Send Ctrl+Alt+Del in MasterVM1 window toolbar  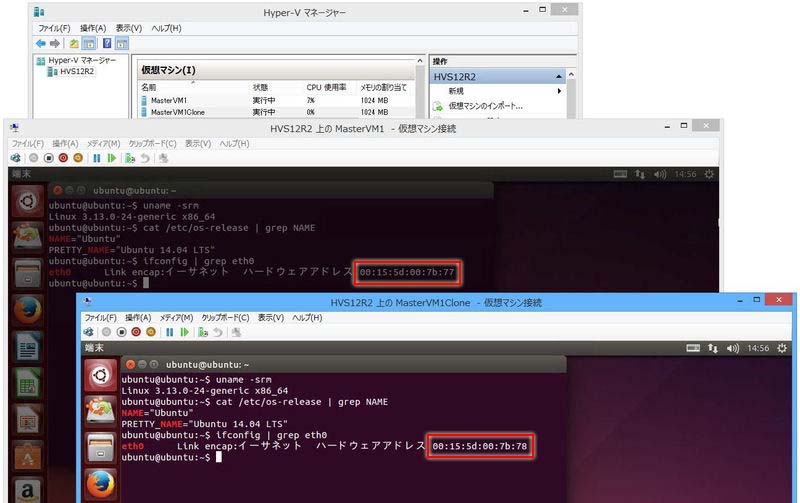point(16,158)
